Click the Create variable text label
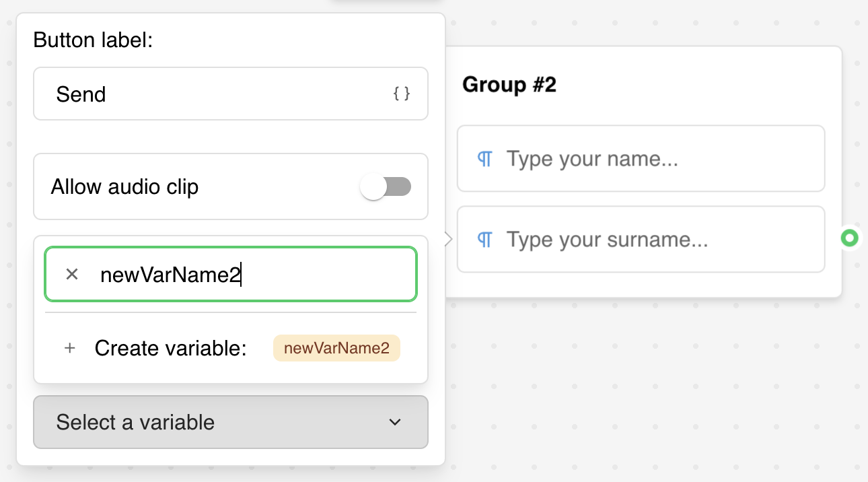This screenshot has height=482, width=868. pyautogui.click(x=171, y=348)
